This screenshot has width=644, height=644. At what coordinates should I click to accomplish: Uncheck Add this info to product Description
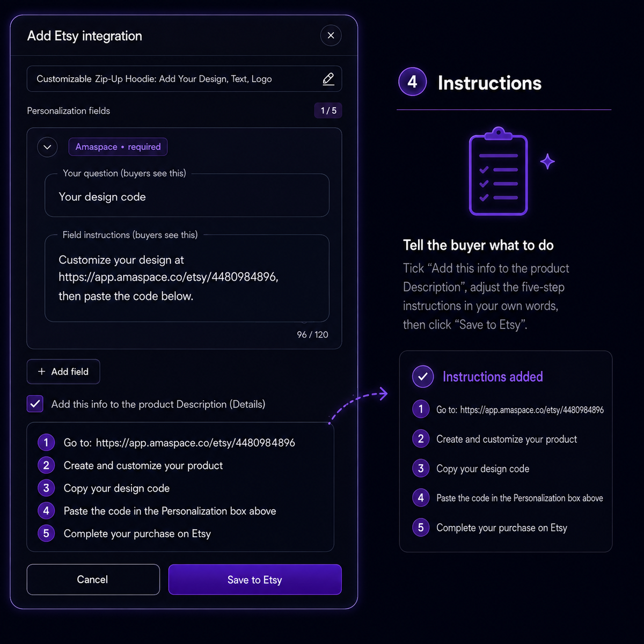point(35,404)
